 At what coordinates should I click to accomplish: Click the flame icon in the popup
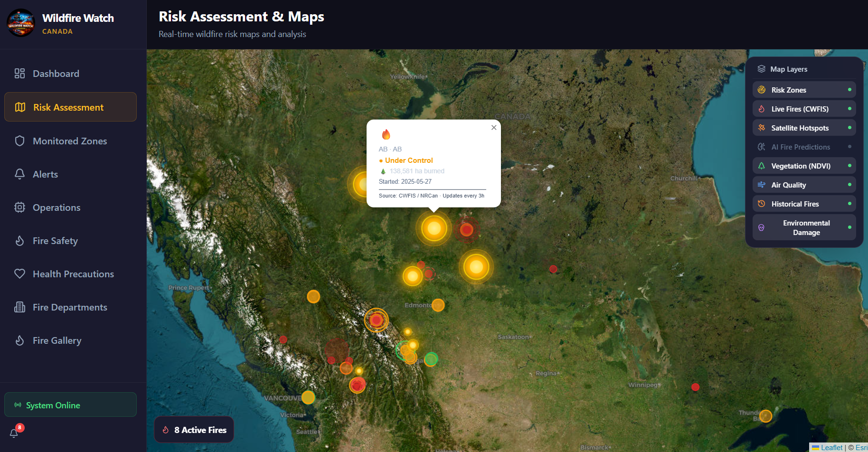coord(386,135)
